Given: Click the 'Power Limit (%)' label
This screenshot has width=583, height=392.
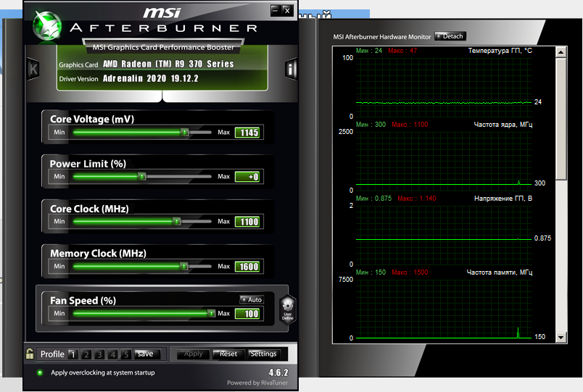Looking at the screenshot, I should pos(88,164).
